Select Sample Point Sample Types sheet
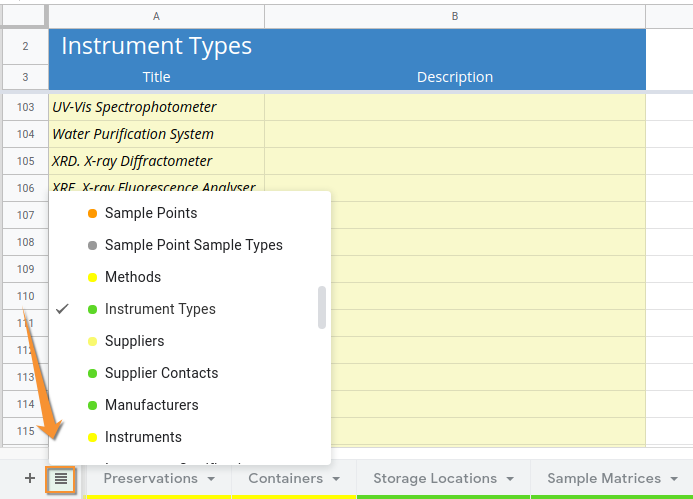The image size is (693, 499). tap(193, 245)
